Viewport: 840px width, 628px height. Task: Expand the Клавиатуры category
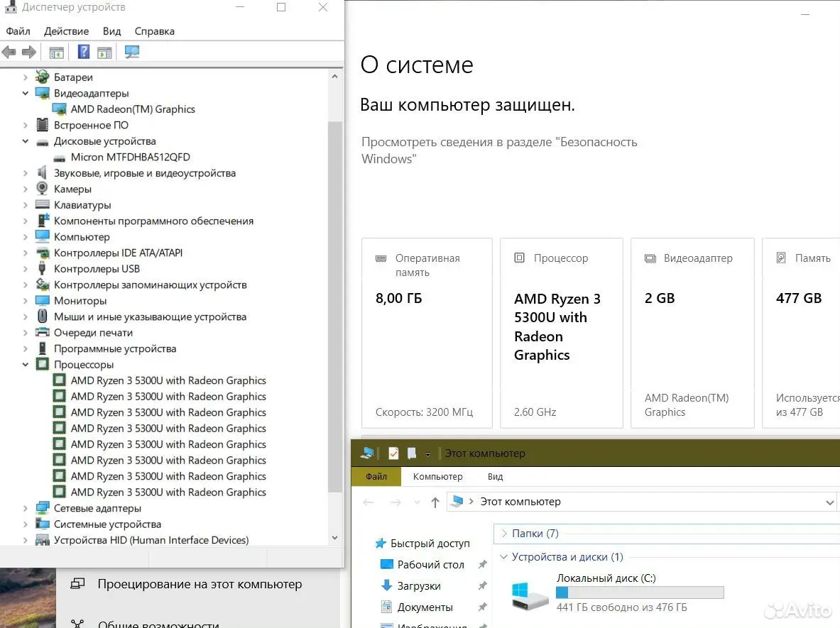(25, 205)
